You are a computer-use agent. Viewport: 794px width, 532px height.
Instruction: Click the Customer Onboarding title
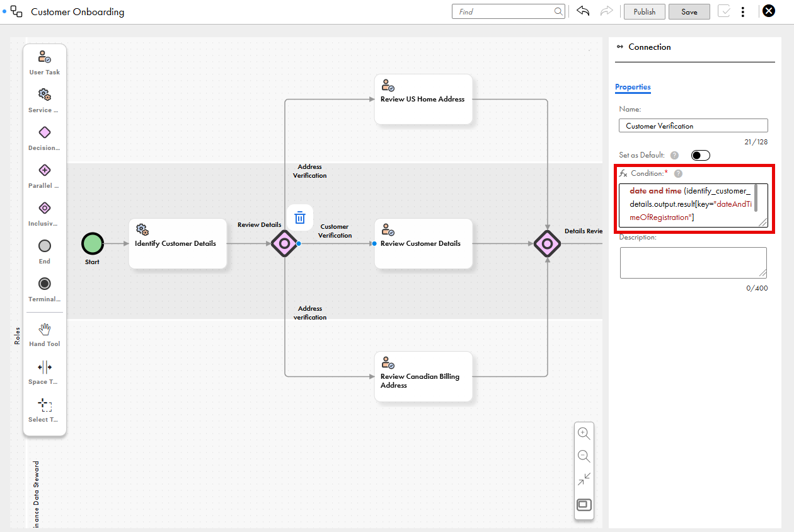[78, 12]
